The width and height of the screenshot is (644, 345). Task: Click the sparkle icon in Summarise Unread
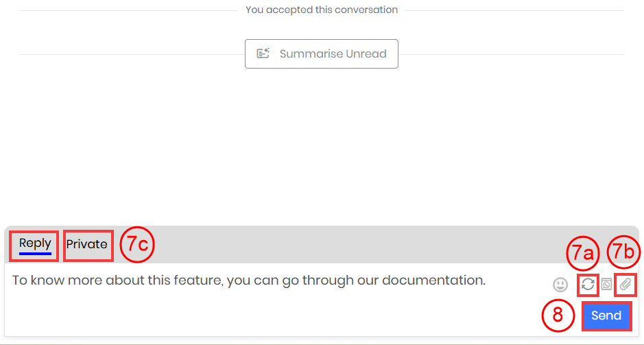tap(263, 53)
